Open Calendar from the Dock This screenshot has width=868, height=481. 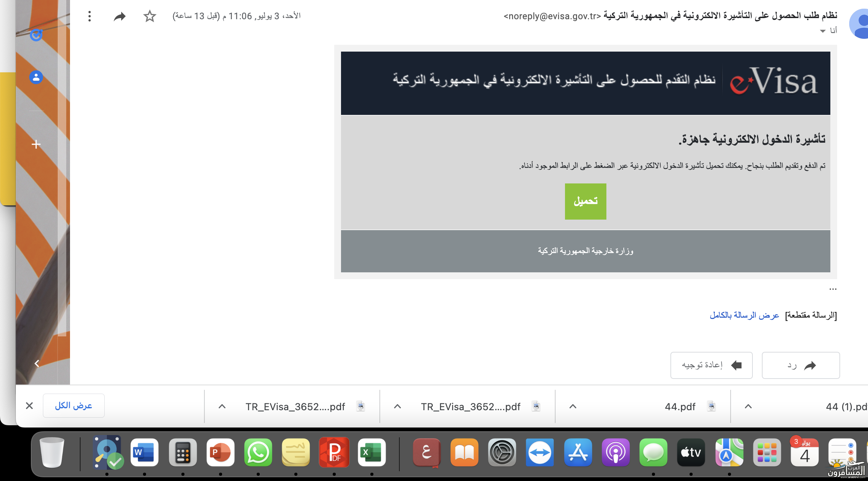805,452
